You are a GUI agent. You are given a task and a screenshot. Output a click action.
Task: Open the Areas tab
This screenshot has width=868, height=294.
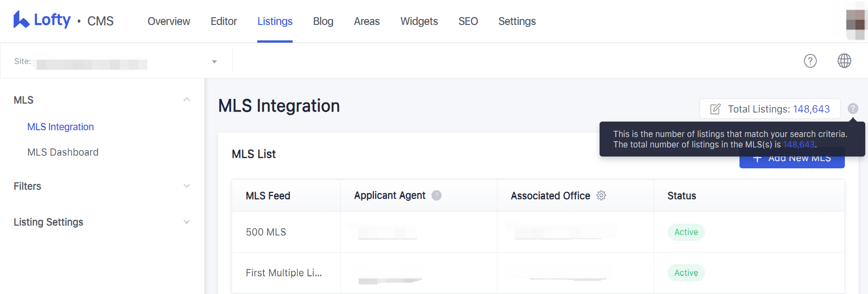coord(367,21)
